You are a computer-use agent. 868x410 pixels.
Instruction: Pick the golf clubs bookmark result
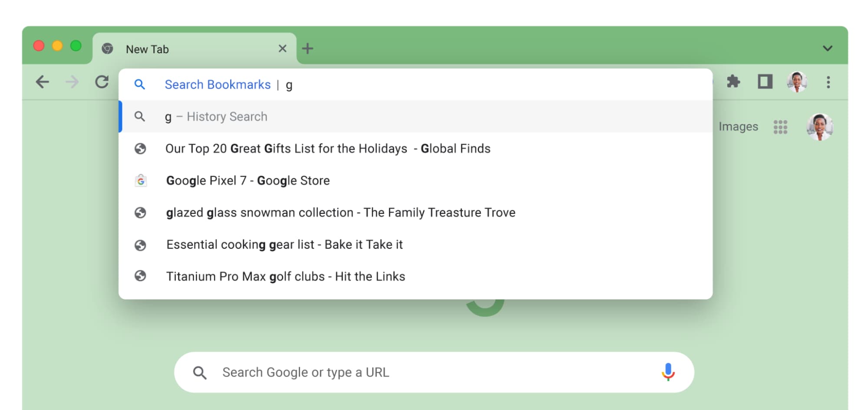285,276
